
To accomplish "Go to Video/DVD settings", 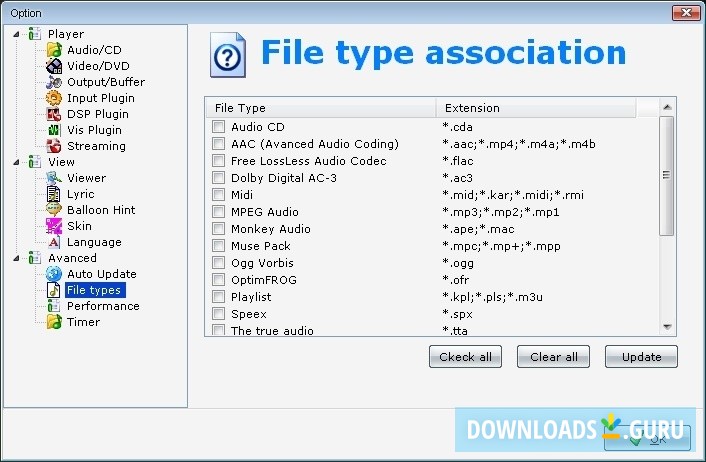I will click(98, 66).
